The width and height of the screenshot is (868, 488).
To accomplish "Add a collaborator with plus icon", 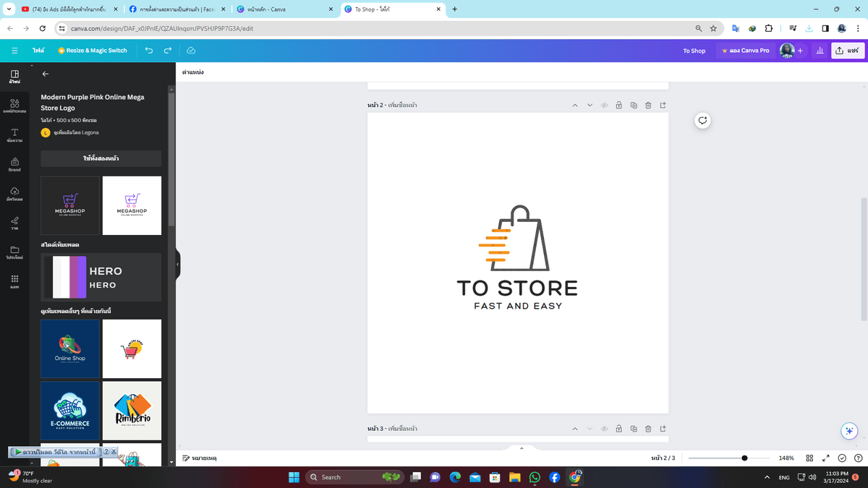I will [800, 51].
